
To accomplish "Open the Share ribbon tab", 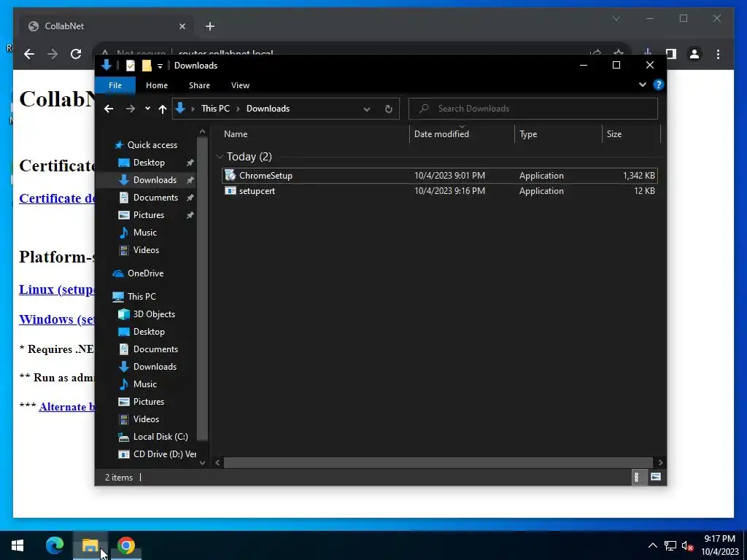I will 199,85.
